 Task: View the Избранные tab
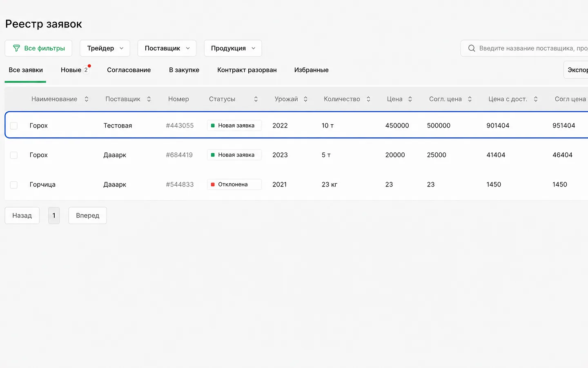[x=312, y=70]
